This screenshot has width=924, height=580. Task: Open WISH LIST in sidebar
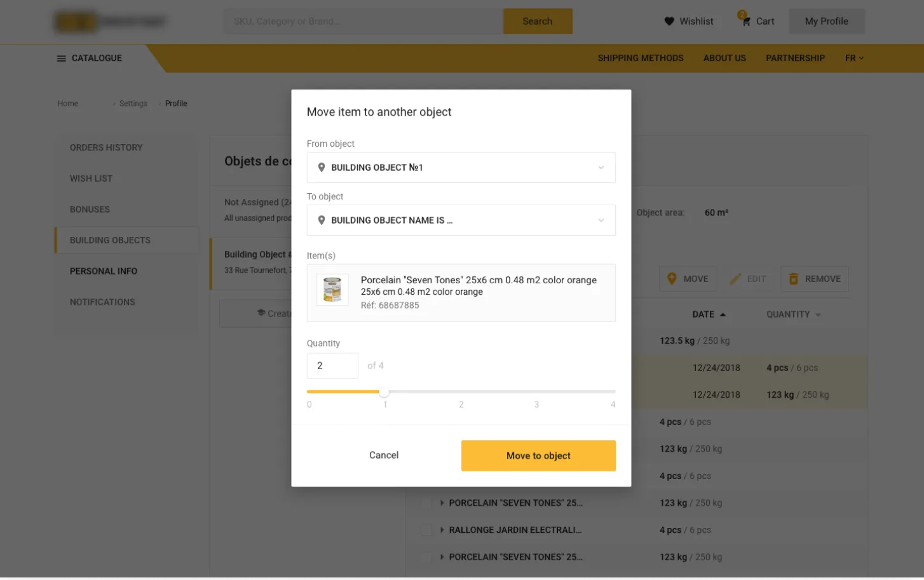pos(91,179)
